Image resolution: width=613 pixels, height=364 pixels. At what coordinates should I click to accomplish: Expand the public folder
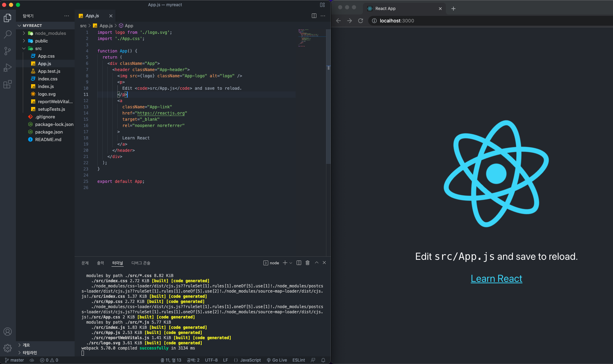pyautogui.click(x=45, y=41)
